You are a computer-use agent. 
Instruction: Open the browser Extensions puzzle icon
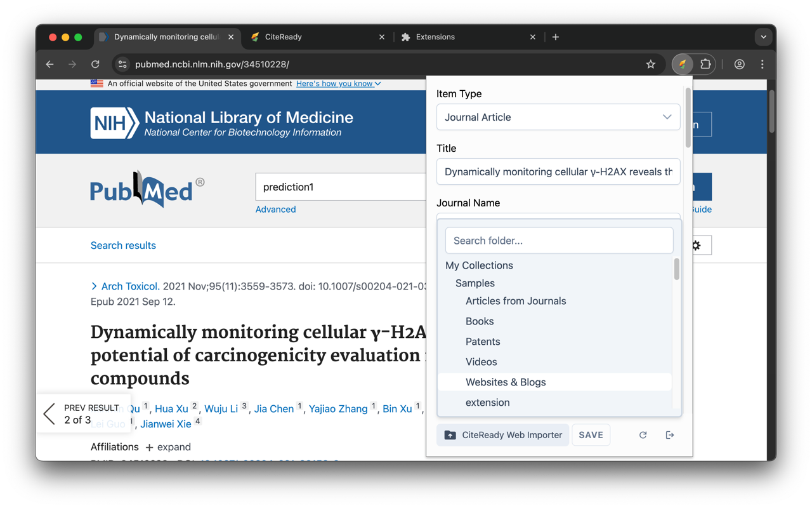click(705, 64)
